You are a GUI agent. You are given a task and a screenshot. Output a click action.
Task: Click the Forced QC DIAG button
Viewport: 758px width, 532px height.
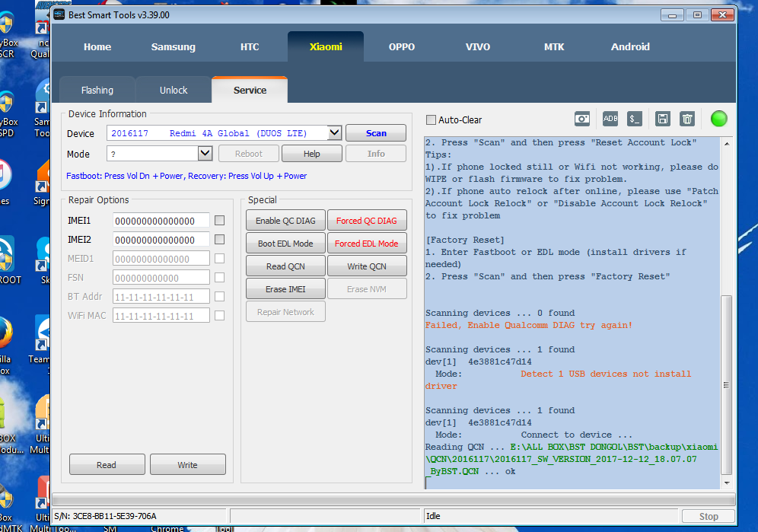click(x=366, y=221)
